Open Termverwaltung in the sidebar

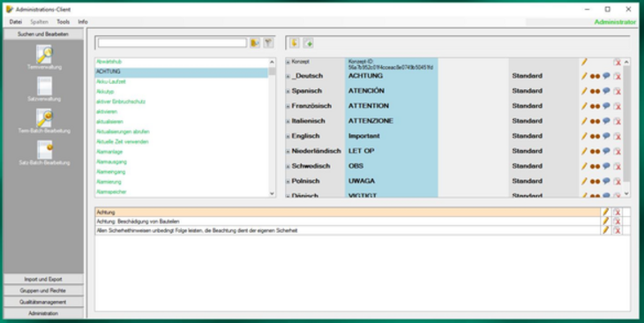[x=44, y=57]
